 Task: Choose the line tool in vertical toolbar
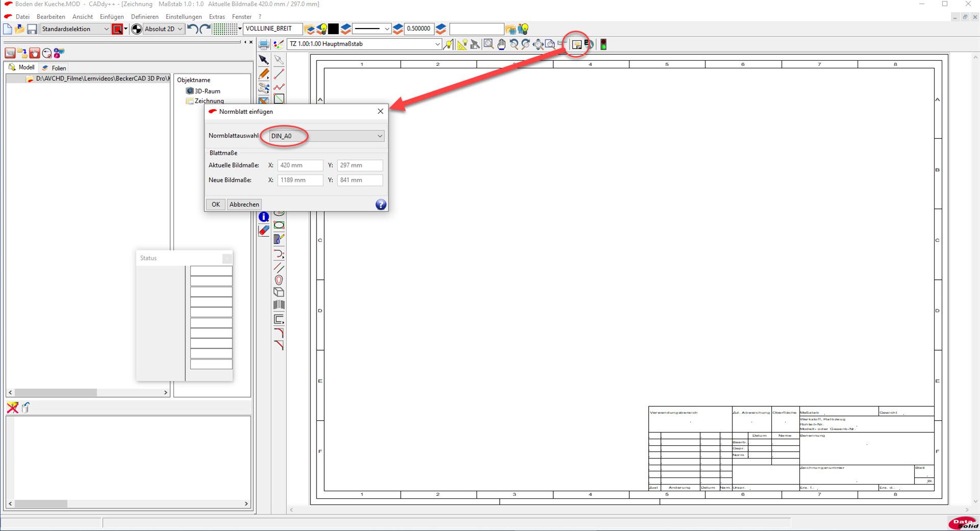click(279, 74)
